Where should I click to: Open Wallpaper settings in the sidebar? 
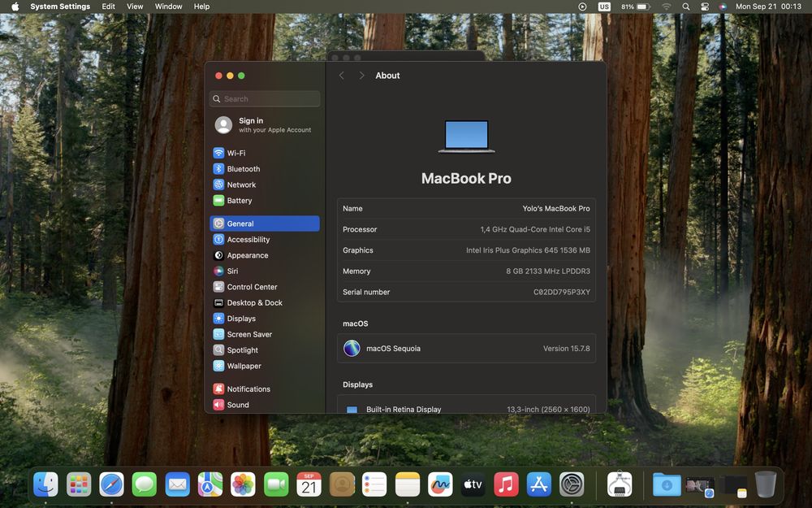click(265, 366)
